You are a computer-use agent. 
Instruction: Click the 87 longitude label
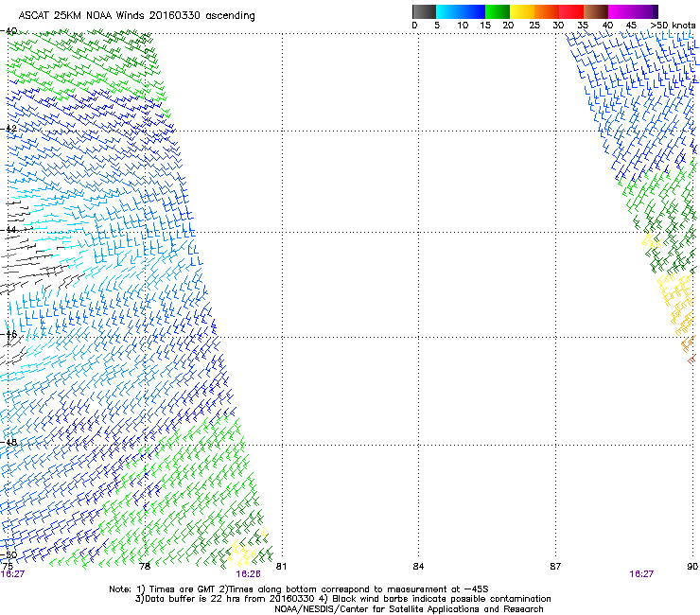click(x=555, y=567)
